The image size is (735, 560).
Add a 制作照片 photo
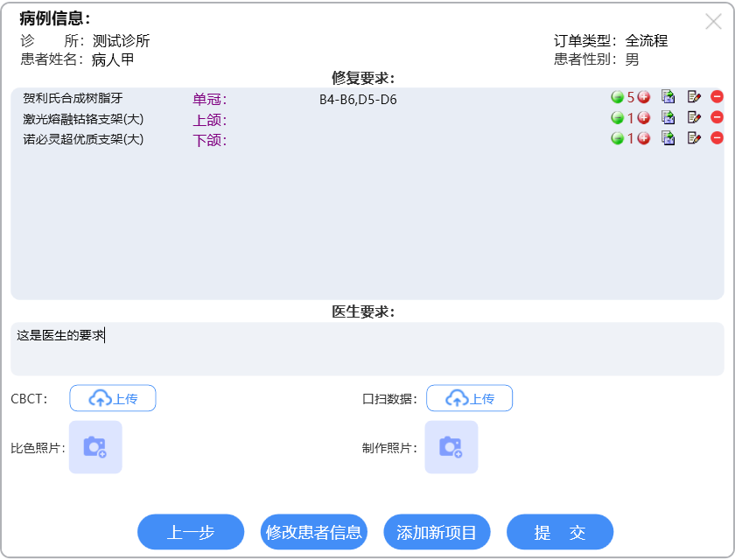coord(451,447)
